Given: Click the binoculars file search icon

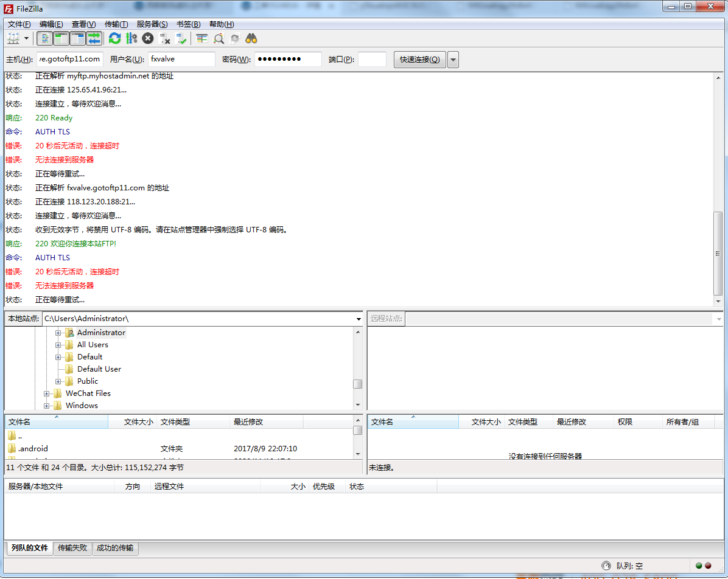Looking at the screenshot, I should coord(251,39).
